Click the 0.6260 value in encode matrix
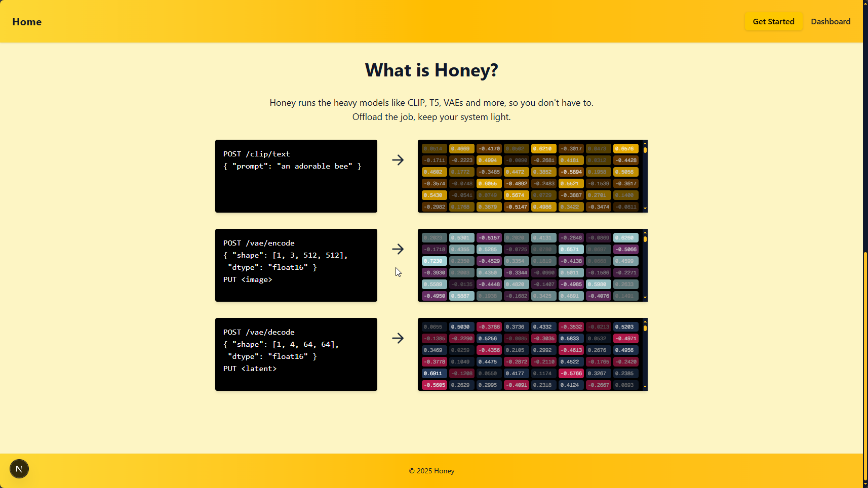Image resolution: width=868 pixels, height=488 pixels. click(626, 238)
